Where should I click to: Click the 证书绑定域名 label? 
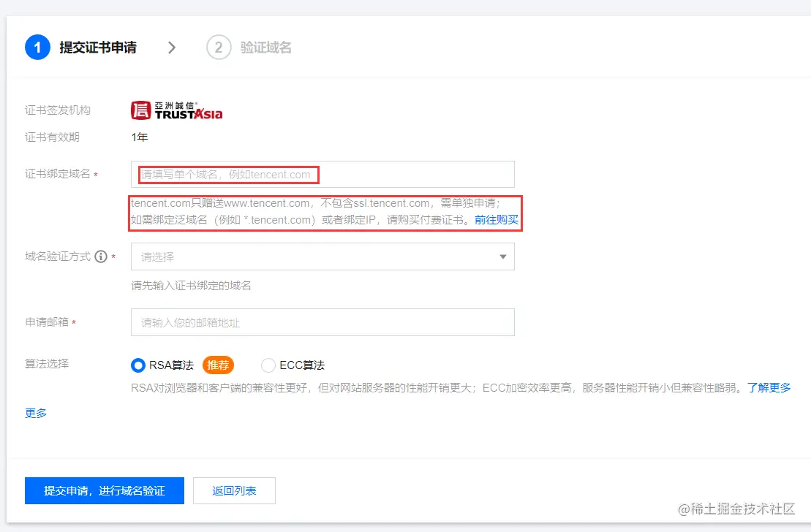click(58, 174)
